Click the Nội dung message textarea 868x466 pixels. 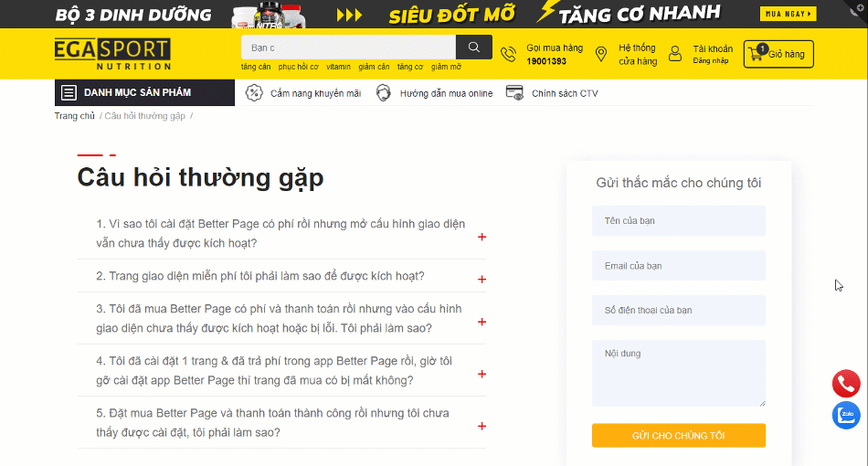click(678, 373)
